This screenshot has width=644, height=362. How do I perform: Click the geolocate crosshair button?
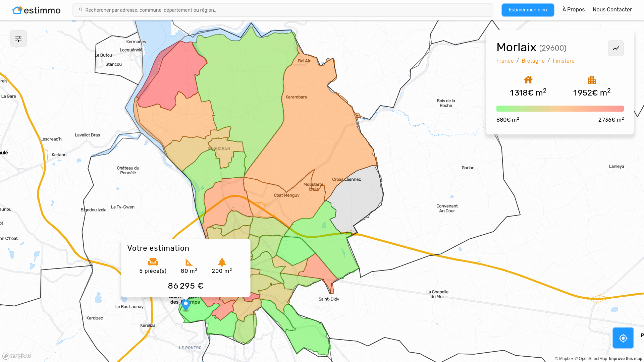623,338
